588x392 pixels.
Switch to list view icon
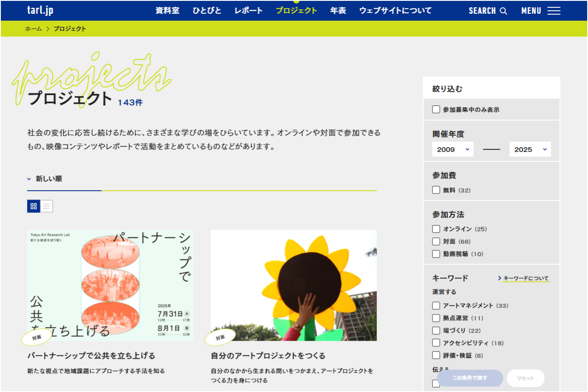[46, 206]
